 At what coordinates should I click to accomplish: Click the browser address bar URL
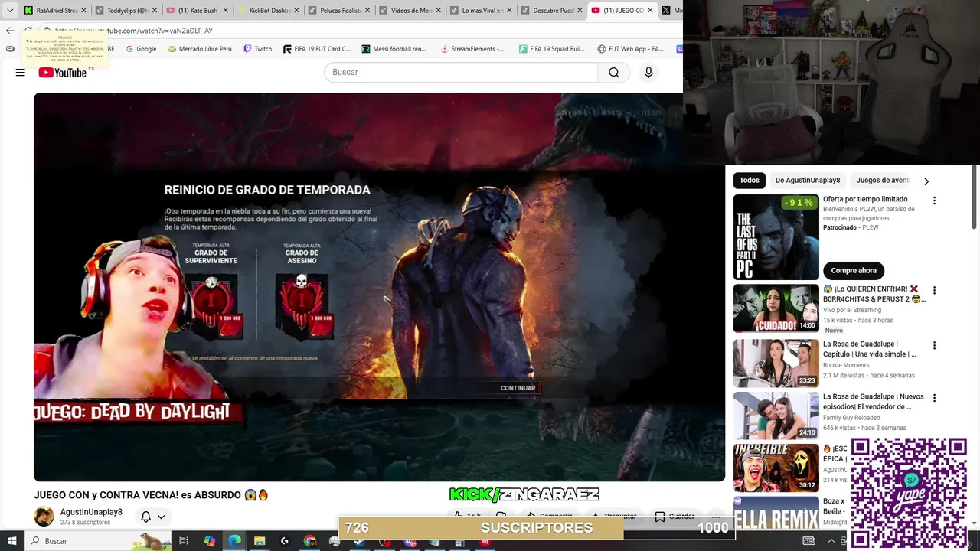[134, 31]
